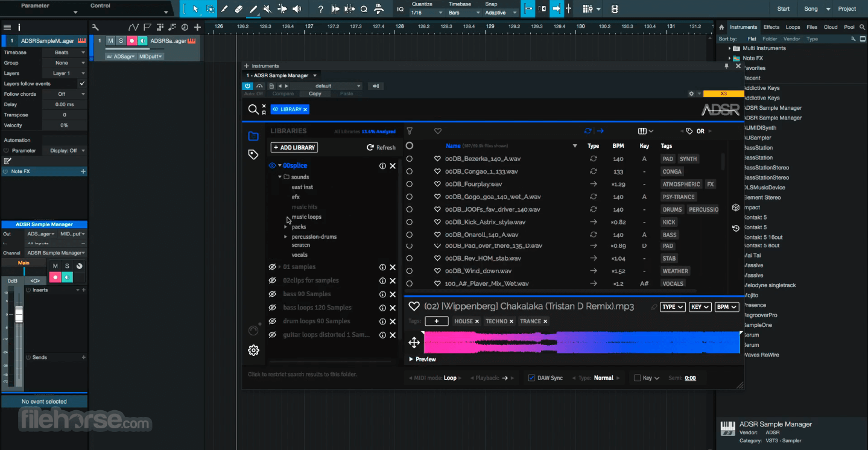Select the Range tool in the toolbar
Viewport: 868px width, 450px height.
210,9
